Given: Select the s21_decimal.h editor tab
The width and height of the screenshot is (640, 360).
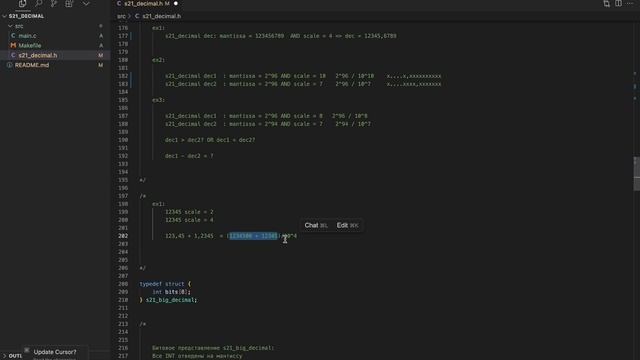Looking at the screenshot, I should 143,4.
